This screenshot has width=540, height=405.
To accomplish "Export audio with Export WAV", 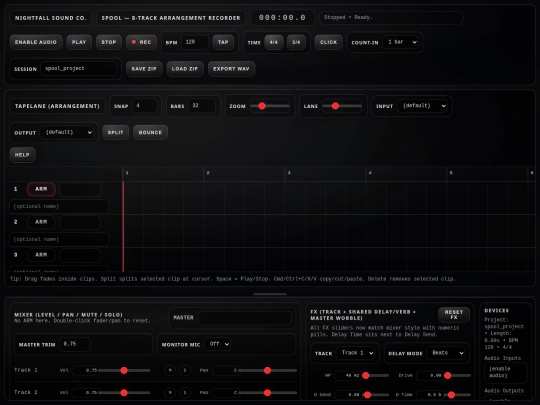I will coord(231,69).
